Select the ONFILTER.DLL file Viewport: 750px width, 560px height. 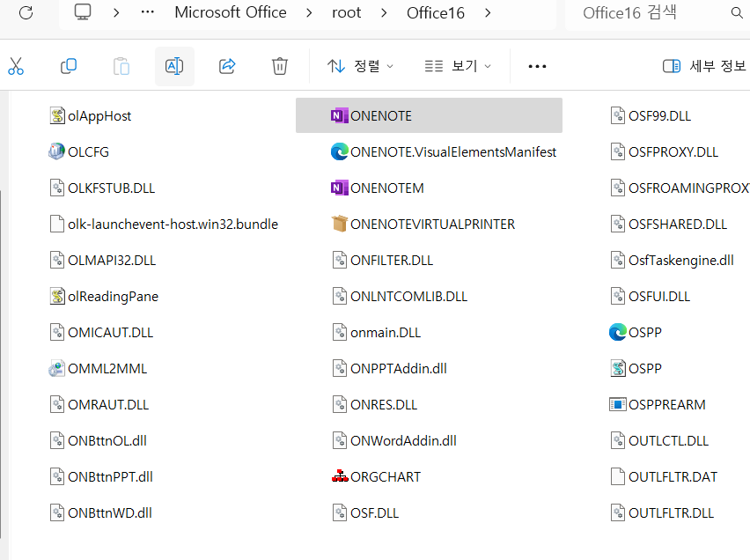(383, 261)
